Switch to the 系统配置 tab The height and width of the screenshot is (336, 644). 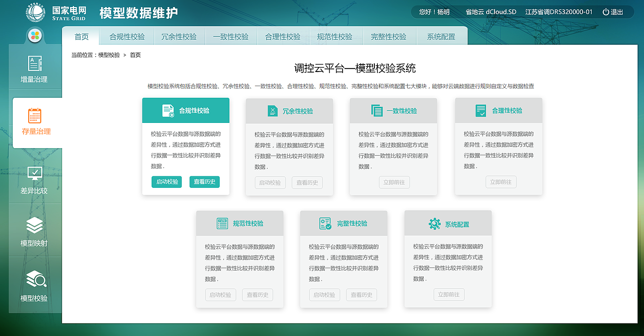pos(442,36)
